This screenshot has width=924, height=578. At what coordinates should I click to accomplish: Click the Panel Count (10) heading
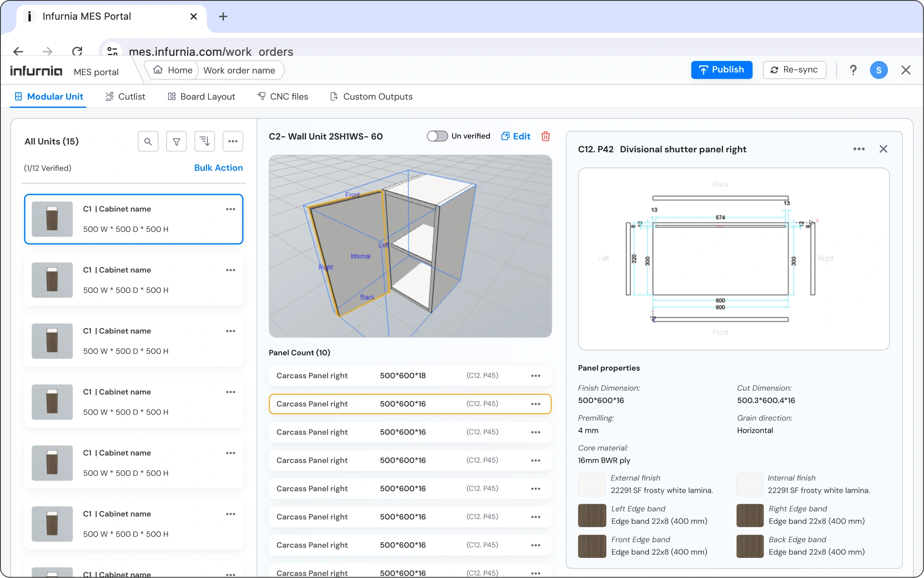point(300,353)
